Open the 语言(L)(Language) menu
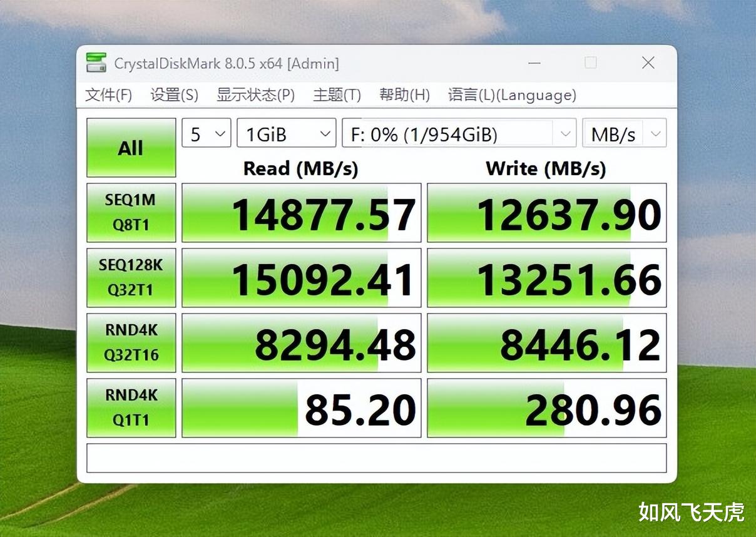 [512, 95]
